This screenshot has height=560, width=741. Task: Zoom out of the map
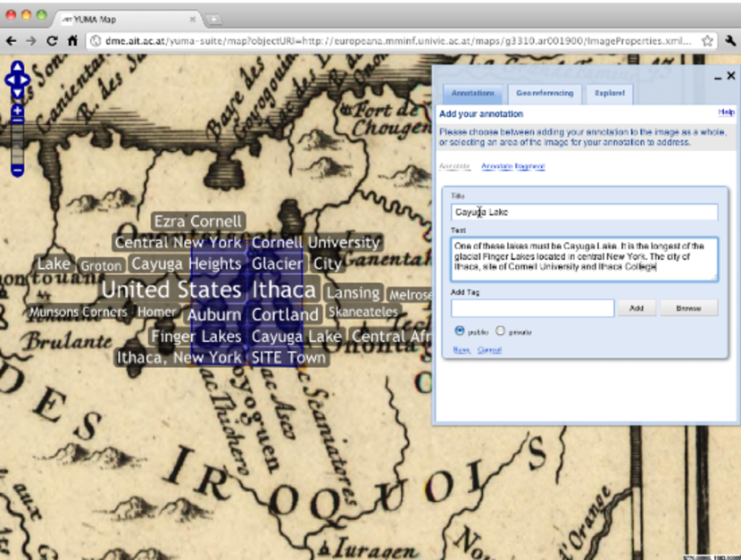coord(18,170)
